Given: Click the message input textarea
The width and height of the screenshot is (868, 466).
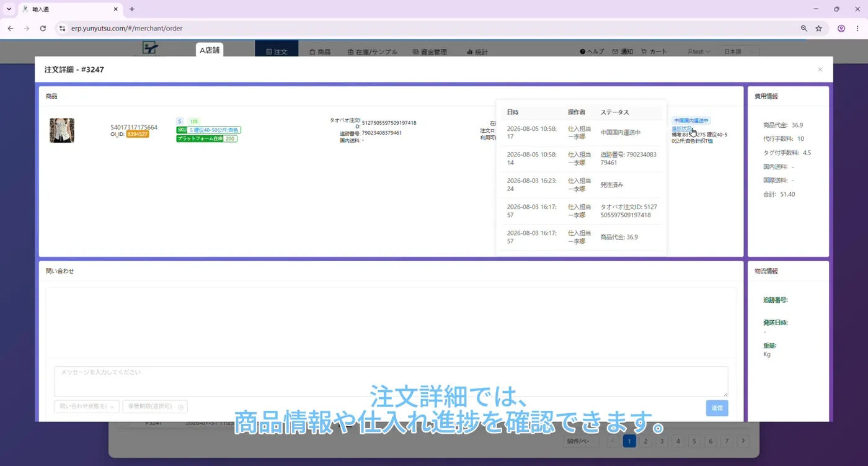Looking at the screenshot, I should click(x=391, y=382).
